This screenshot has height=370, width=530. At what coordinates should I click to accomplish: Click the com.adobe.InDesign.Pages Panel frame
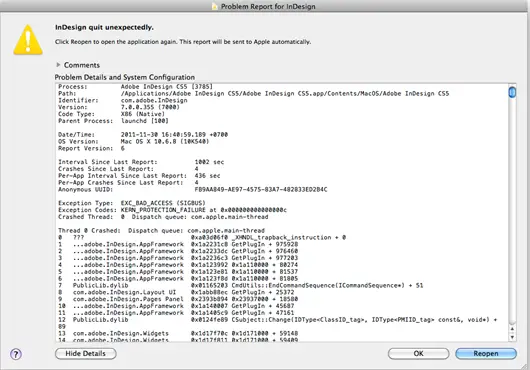pos(178,299)
